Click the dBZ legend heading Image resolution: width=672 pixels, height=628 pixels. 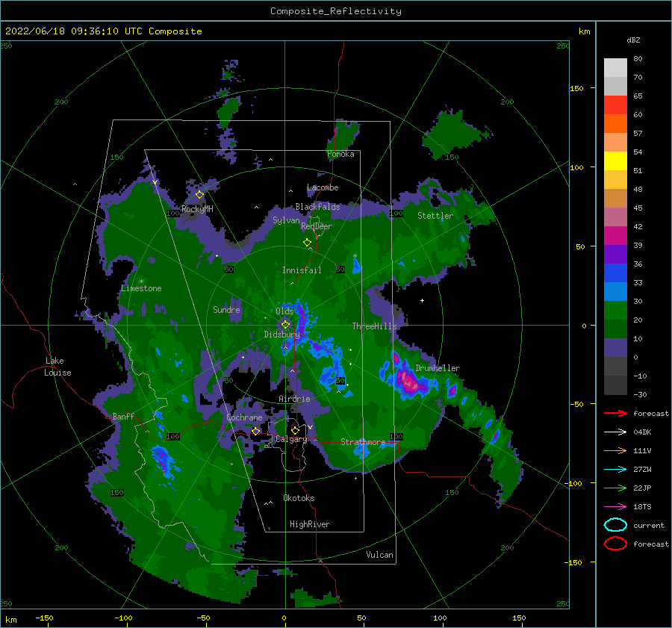633,40
